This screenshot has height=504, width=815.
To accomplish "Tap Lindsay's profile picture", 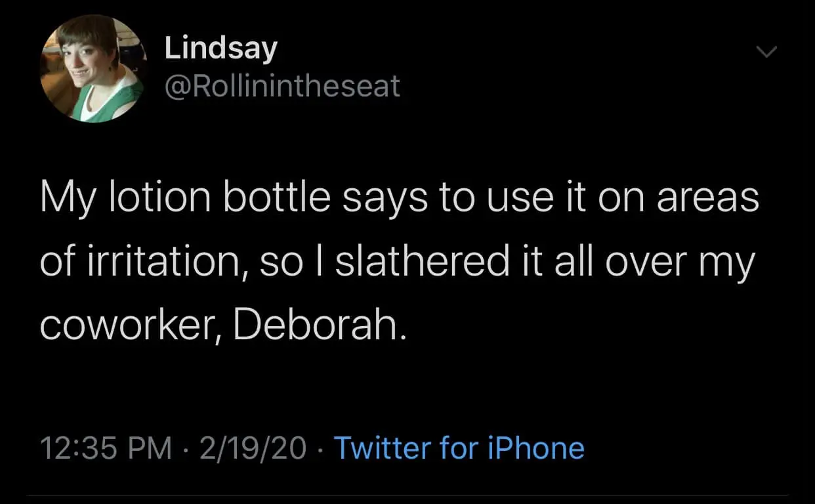I will point(92,69).
